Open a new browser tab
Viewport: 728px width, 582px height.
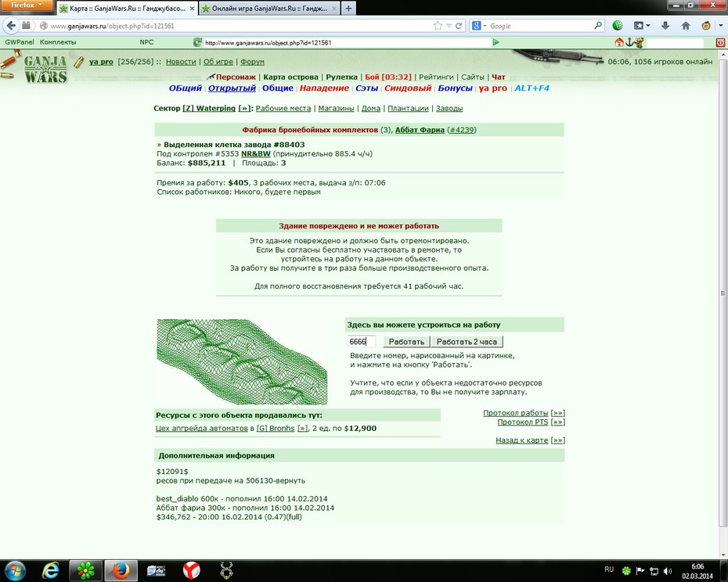(348, 8)
